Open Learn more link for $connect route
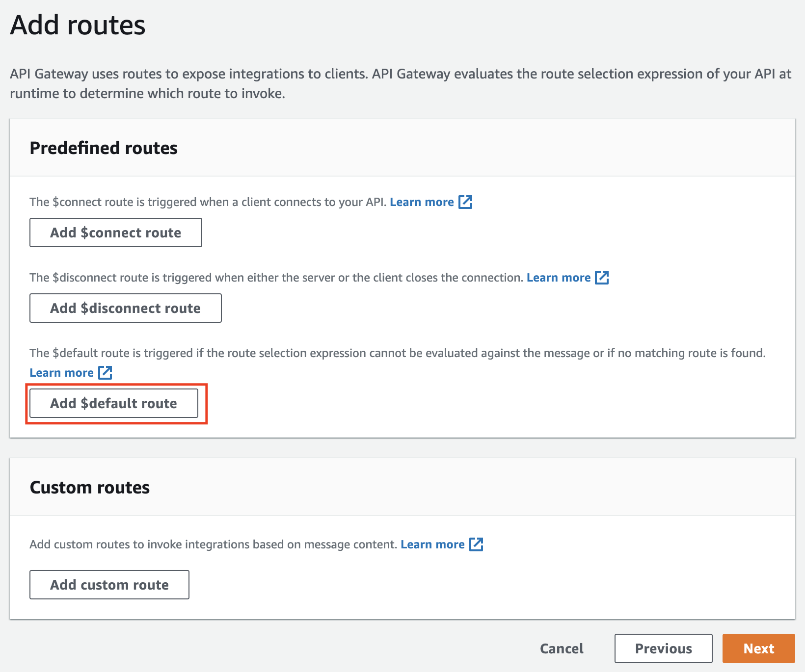The width and height of the screenshot is (805, 672). pos(422,202)
